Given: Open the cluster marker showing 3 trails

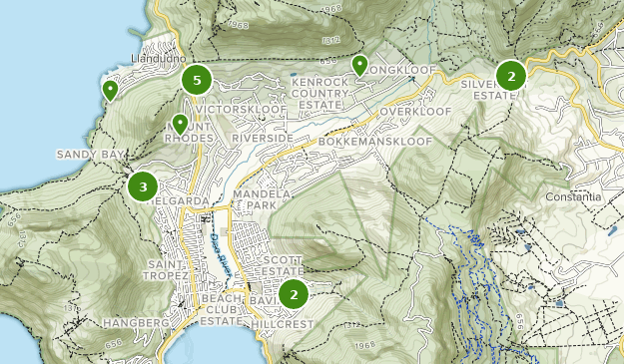Looking at the screenshot, I should [x=143, y=186].
